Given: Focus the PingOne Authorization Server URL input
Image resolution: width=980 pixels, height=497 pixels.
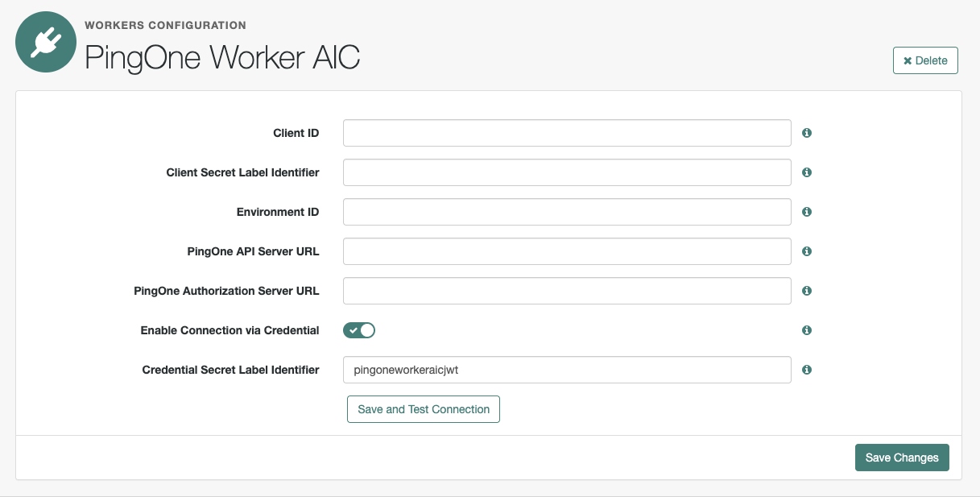Looking at the screenshot, I should [x=567, y=291].
